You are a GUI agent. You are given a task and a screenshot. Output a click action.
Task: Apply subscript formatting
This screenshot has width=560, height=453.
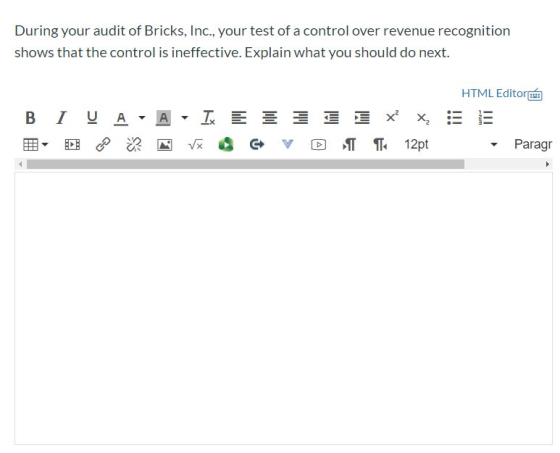click(x=423, y=119)
